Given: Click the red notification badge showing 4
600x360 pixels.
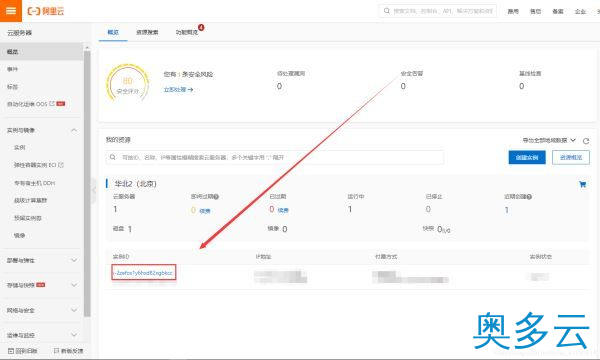Looking at the screenshot, I should 201,28.
